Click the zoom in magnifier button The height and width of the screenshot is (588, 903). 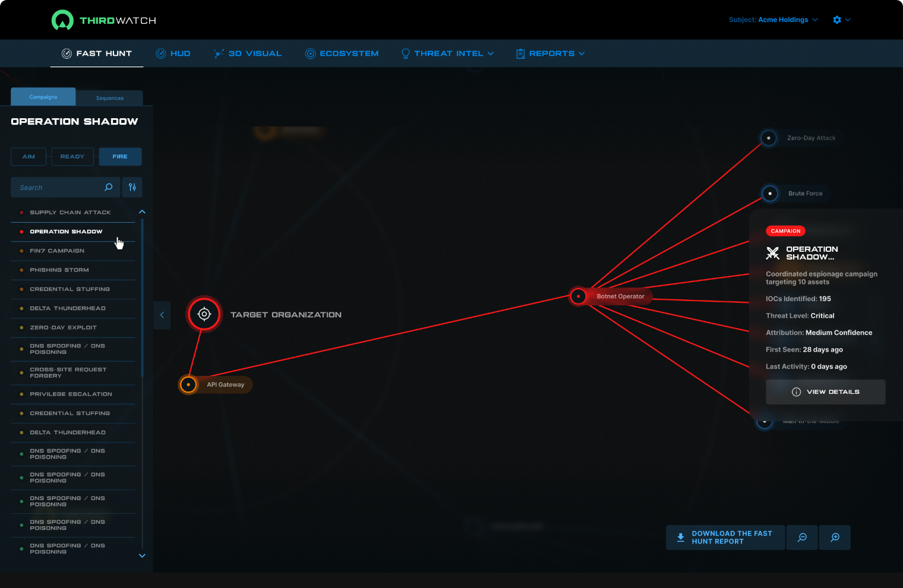tap(835, 538)
